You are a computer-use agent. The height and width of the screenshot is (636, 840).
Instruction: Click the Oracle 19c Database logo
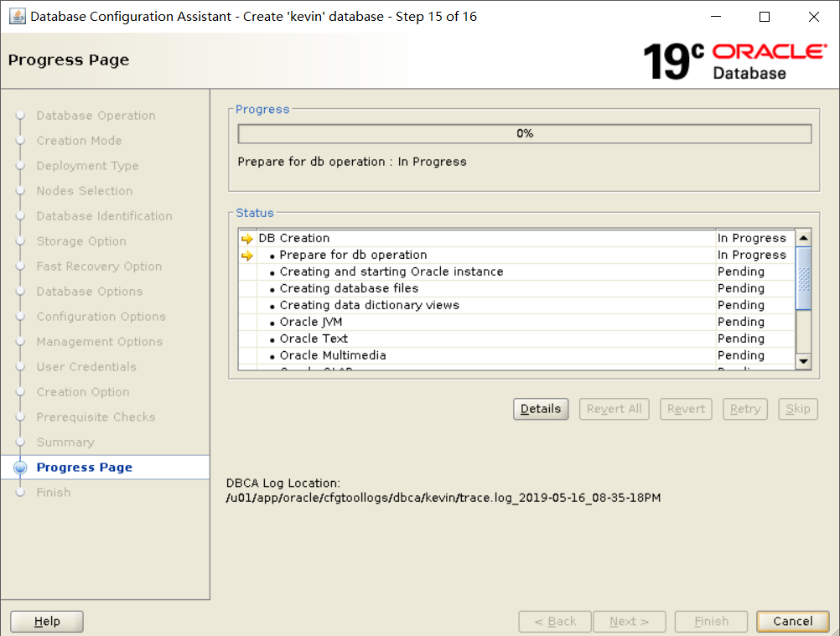735,61
